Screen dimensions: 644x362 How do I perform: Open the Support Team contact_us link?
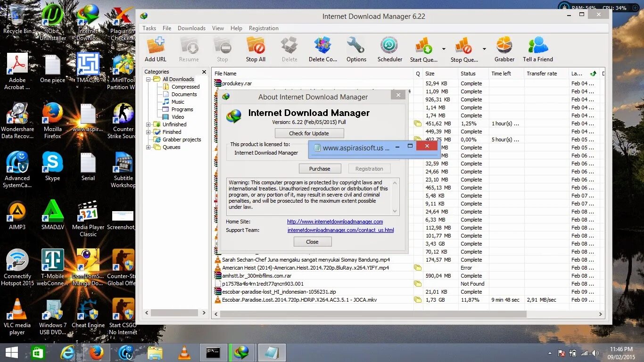point(341,230)
